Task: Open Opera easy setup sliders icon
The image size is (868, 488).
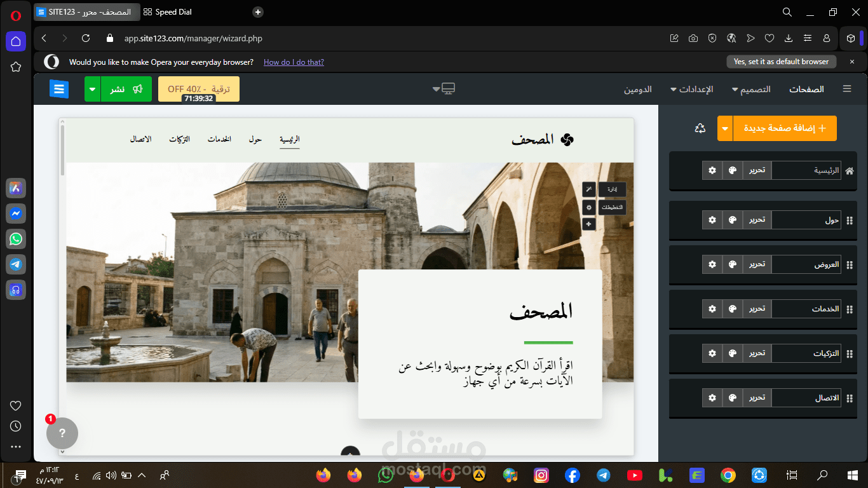Action: (808, 38)
